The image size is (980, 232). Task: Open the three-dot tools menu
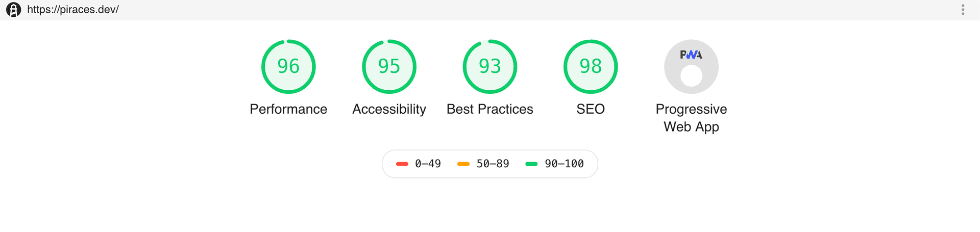click(x=963, y=10)
